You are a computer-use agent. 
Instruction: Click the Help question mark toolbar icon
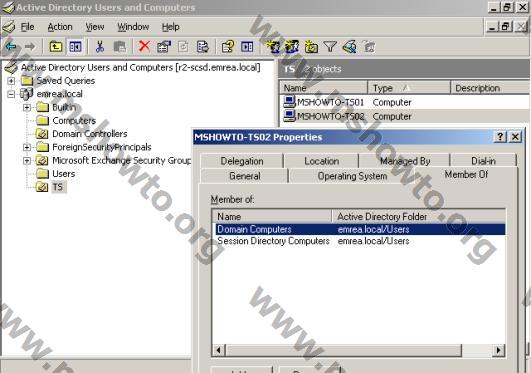228,46
